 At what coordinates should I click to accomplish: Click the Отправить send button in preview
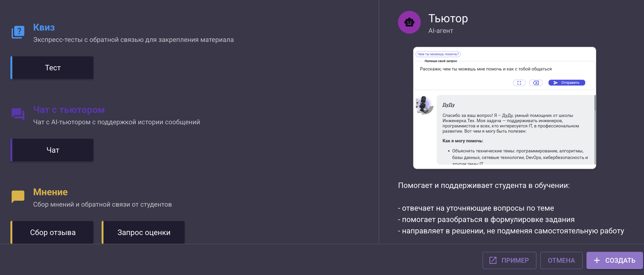coord(567,83)
